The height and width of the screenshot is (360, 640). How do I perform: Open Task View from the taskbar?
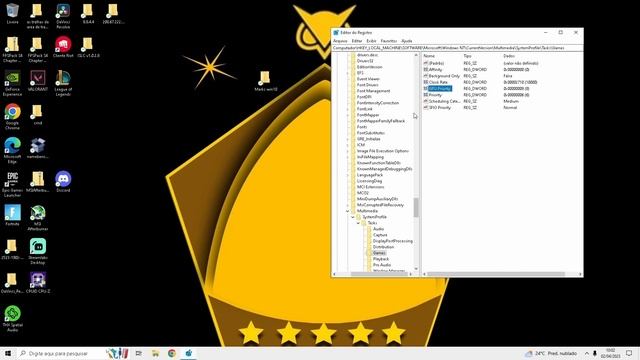click(139, 353)
